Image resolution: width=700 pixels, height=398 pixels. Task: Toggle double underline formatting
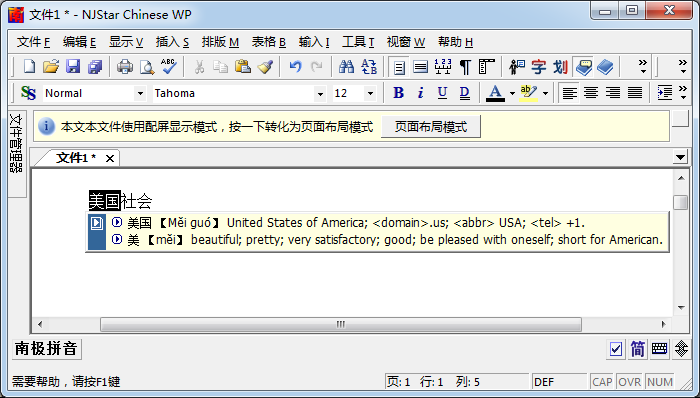[464, 93]
